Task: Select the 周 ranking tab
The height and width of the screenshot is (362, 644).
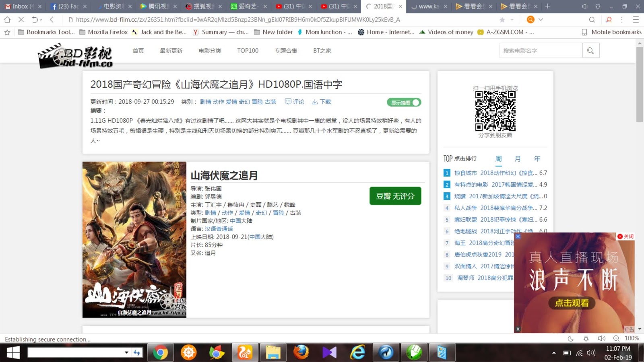Action: [x=498, y=159]
